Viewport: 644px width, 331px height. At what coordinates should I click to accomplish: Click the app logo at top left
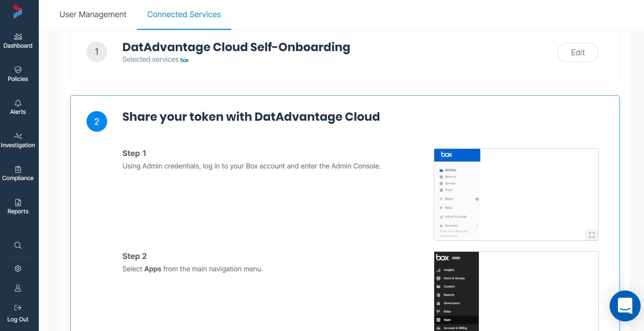coord(18,11)
